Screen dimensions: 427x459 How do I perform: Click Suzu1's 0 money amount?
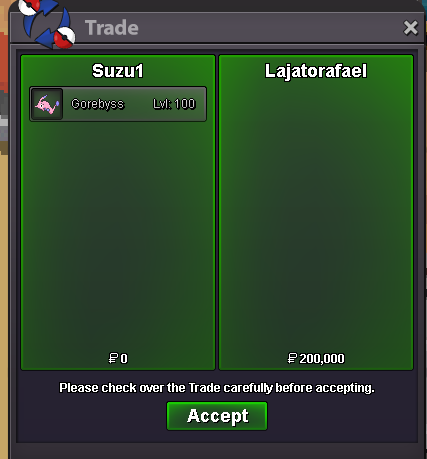(x=124, y=359)
